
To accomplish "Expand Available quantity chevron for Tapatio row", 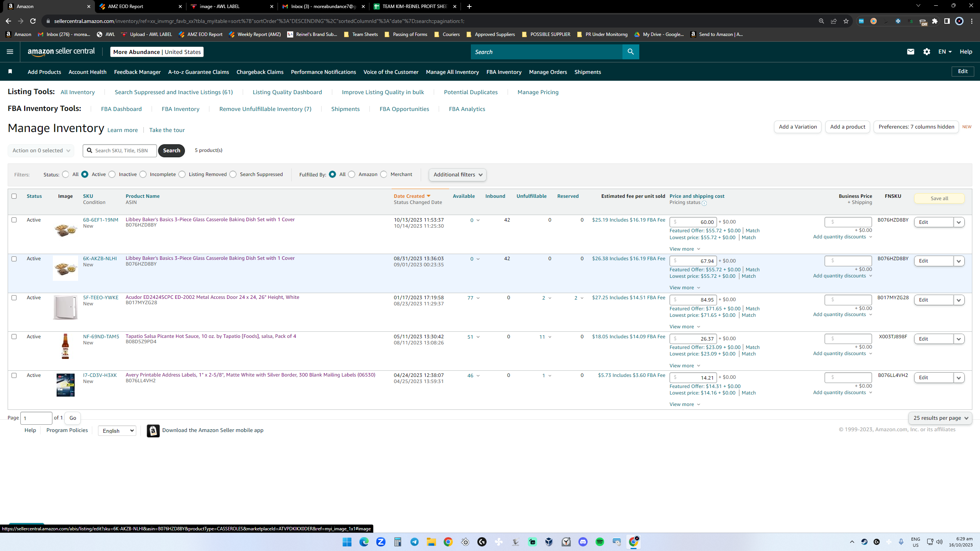I will (x=478, y=337).
